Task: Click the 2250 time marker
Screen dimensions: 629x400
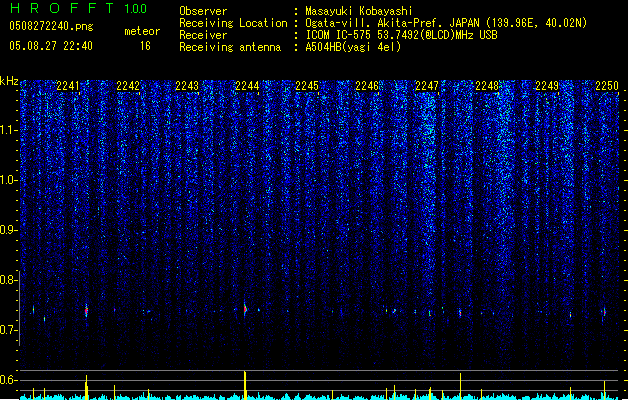Action: (607, 86)
